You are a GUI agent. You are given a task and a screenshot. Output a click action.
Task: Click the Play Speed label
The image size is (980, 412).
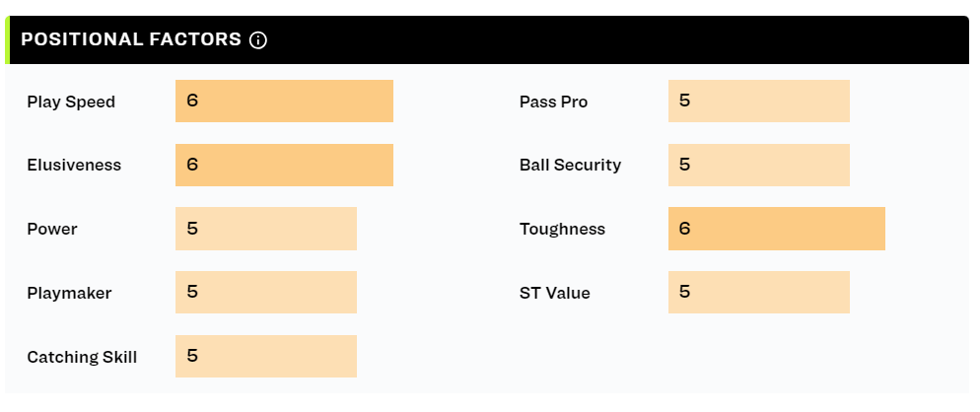click(71, 102)
